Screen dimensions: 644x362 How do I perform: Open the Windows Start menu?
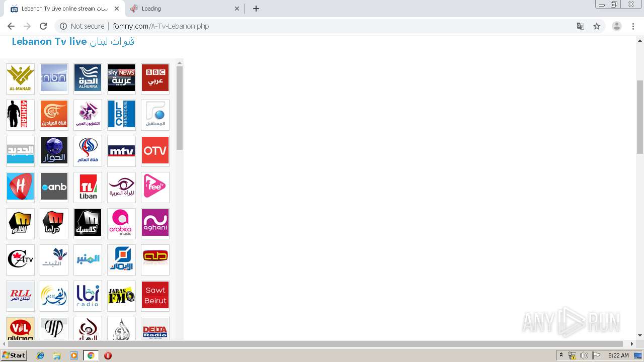click(x=14, y=355)
